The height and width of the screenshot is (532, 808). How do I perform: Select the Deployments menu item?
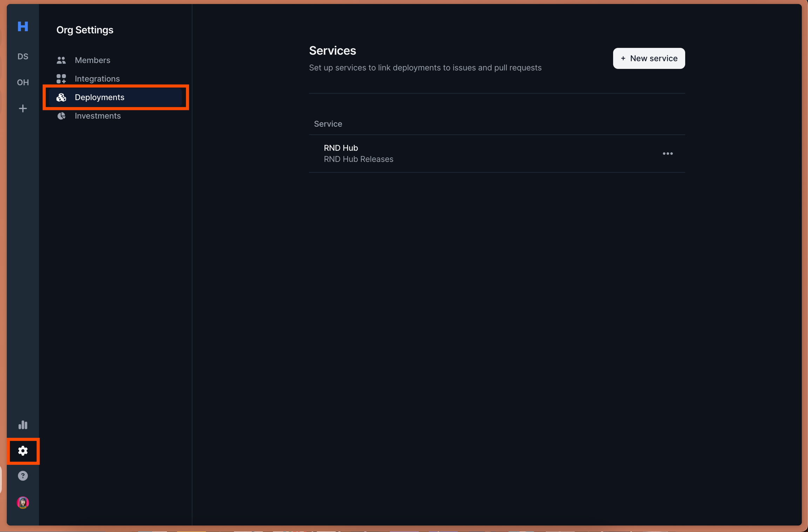[x=100, y=97]
